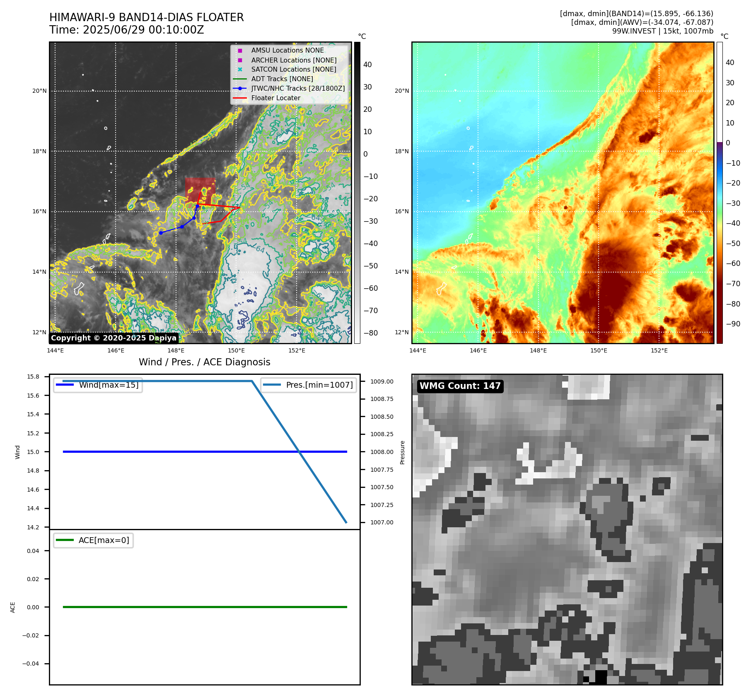
Task: Click the grayscale temperature colorbar
Action: pos(357,193)
